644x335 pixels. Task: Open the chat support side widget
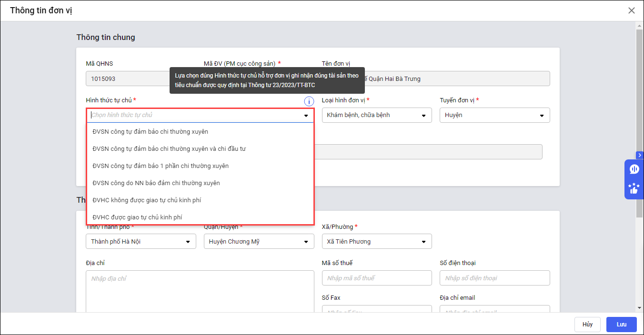click(634, 169)
